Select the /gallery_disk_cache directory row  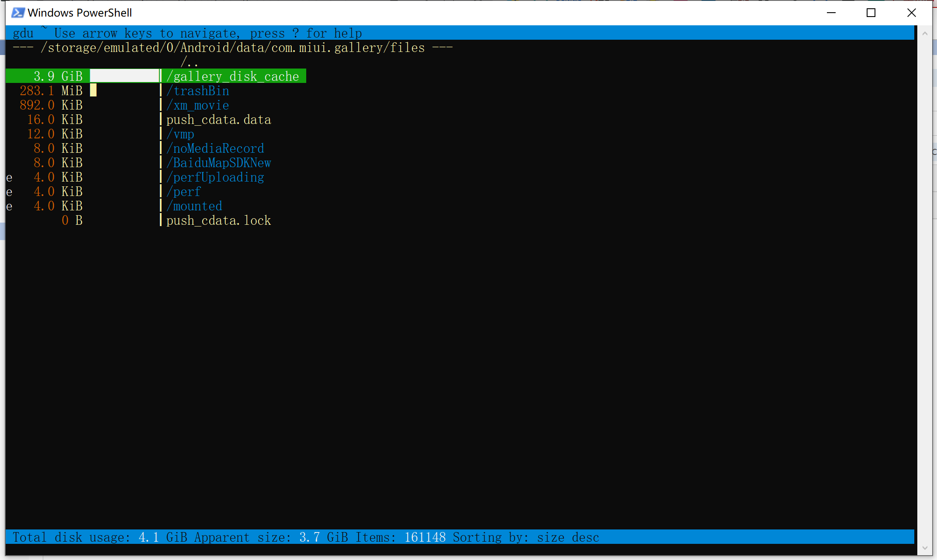[x=232, y=76]
